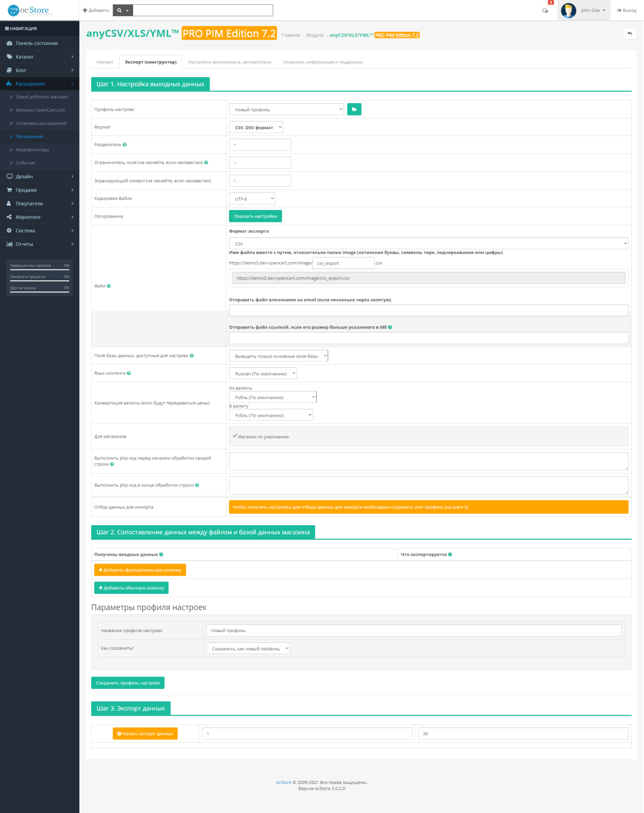
Task: Open profile folder with green folder button
Action: coord(354,110)
